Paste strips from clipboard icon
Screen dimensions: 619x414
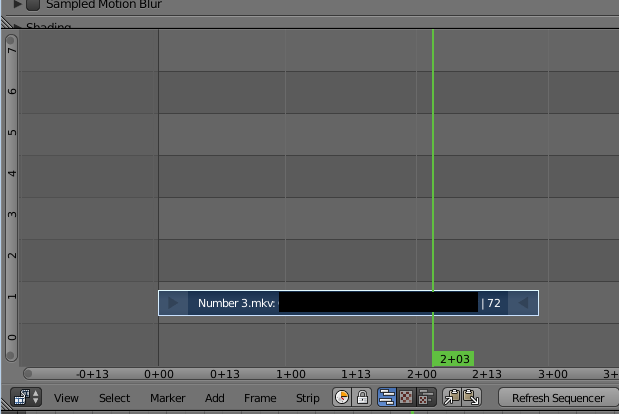pos(472,397)
